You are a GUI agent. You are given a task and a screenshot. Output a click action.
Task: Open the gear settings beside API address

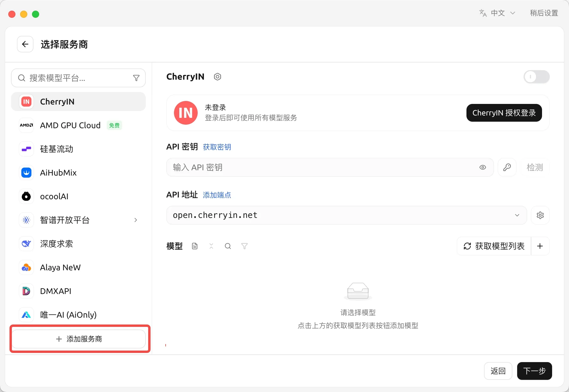540,215
